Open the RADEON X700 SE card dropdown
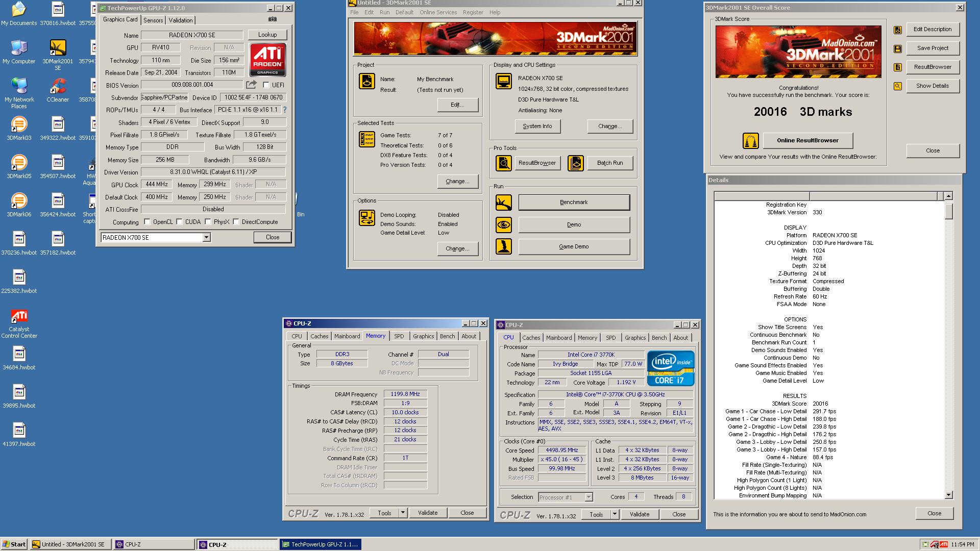980x551 pixels. tap(206, 238)
